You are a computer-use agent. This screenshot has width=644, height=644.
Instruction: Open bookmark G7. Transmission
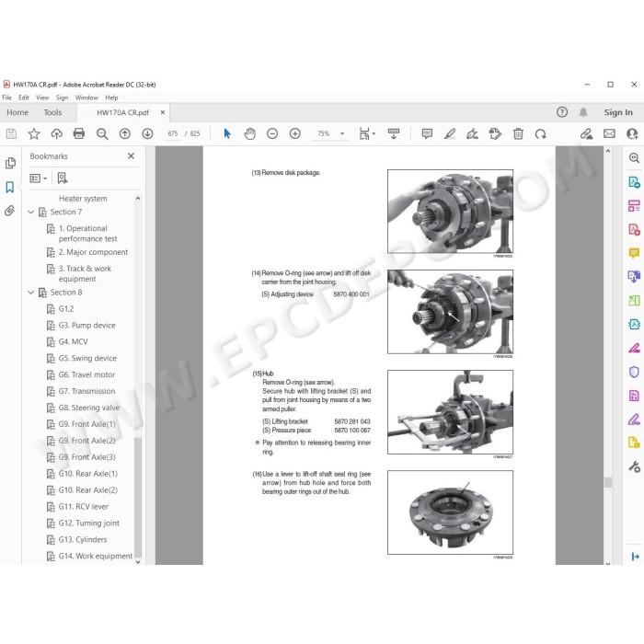click(x=86, y=391)
